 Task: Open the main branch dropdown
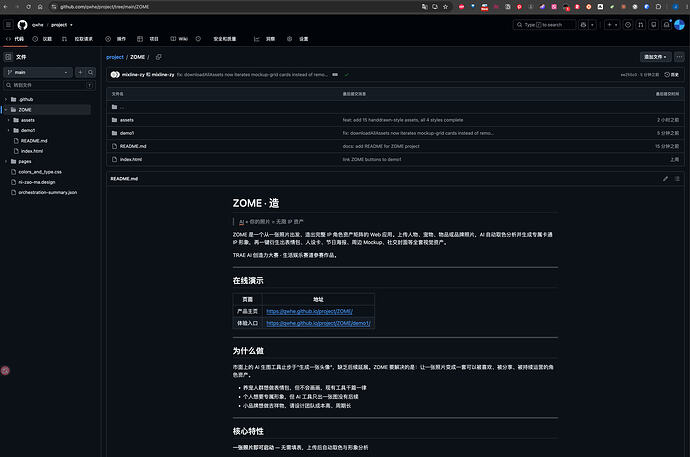pyautogui.click(x=38, y=72)
